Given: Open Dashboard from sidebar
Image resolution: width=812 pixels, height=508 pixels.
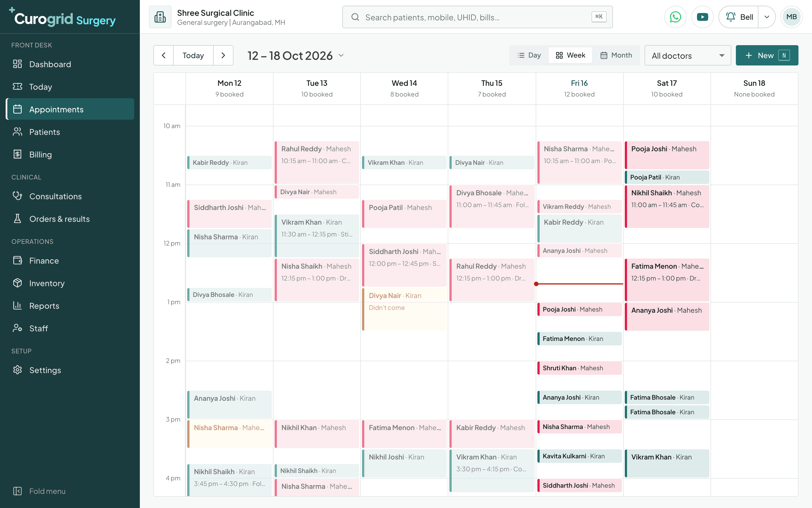Looking at the screenshot, I should tap(70, 64).
